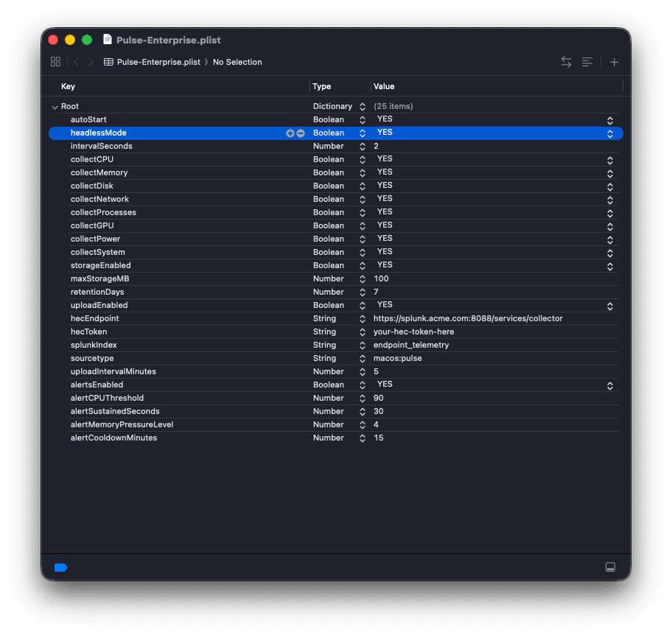Add a new row using the plus toolbar icon
This screenshot has width=672, height=635.
click(614, 62)
